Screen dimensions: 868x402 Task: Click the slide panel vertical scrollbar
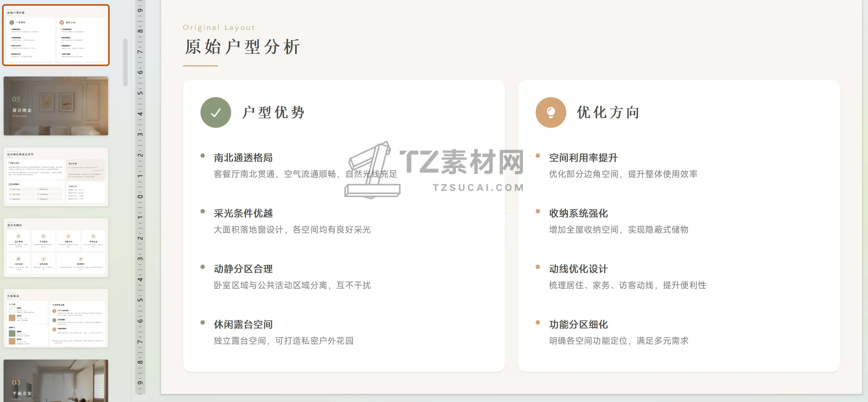click(125, 62)
